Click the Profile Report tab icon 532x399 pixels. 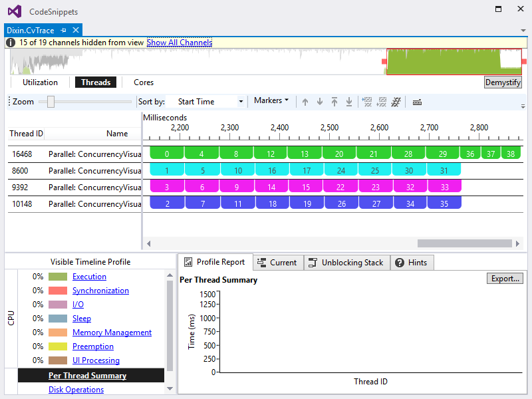(188, 262)
